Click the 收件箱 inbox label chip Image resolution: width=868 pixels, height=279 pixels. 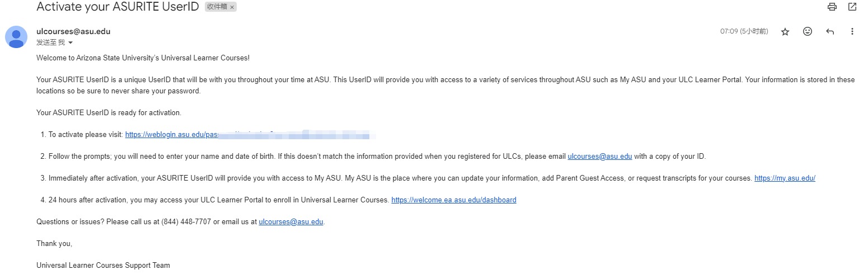click(217, 7)
